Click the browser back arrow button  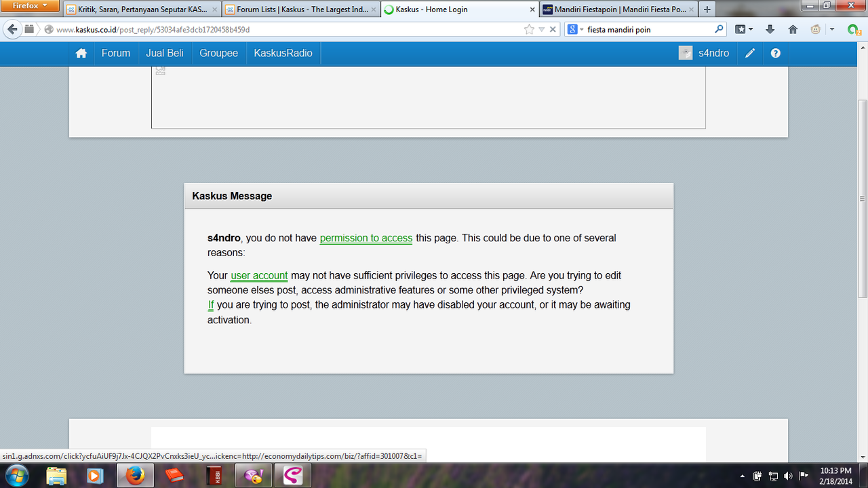coord(12,29)
